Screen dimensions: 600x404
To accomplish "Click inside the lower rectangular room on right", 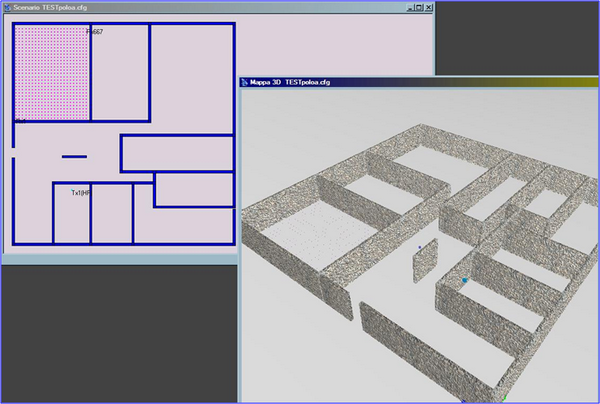I will click(193, 189).
